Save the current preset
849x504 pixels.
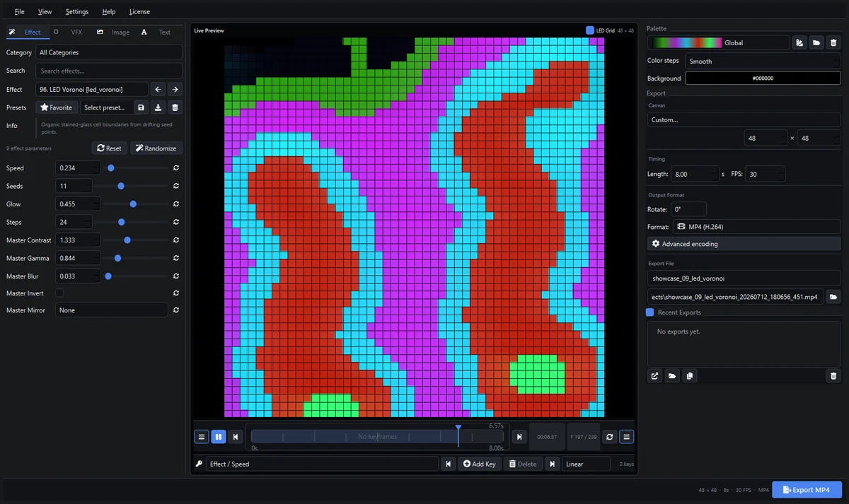141,107
